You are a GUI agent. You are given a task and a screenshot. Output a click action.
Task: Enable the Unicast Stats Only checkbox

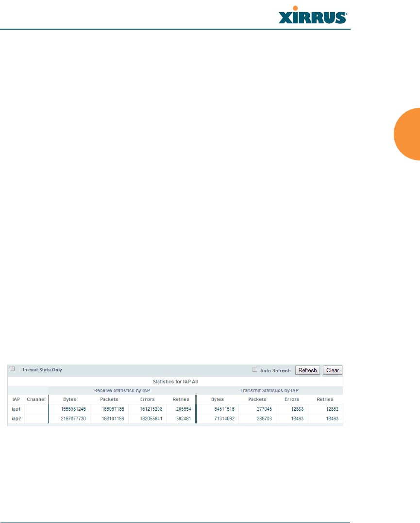point(12,369)
